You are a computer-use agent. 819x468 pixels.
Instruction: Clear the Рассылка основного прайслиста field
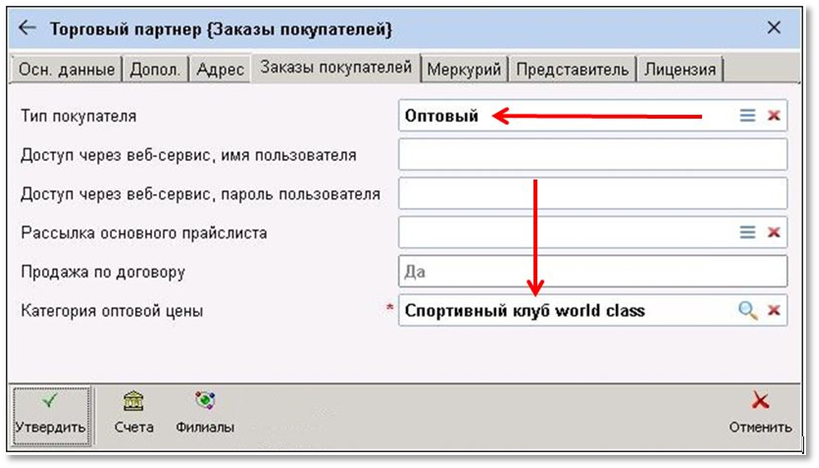coord(773,232)
